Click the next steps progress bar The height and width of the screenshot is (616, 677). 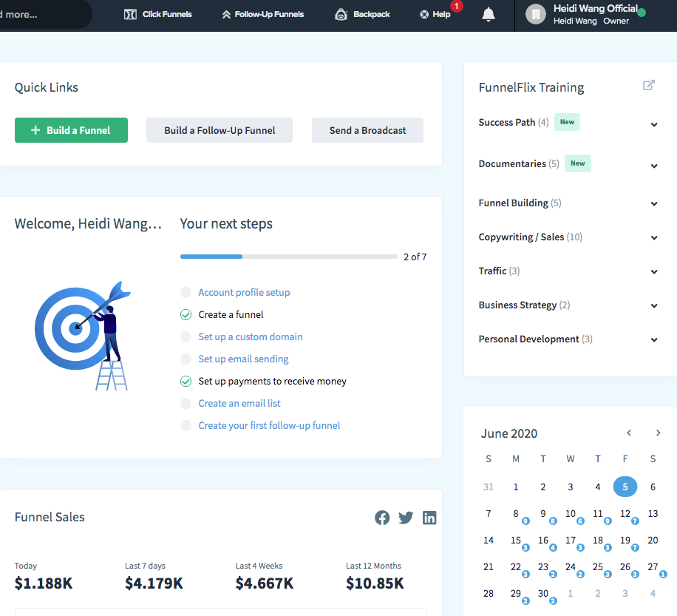[288, 257]
